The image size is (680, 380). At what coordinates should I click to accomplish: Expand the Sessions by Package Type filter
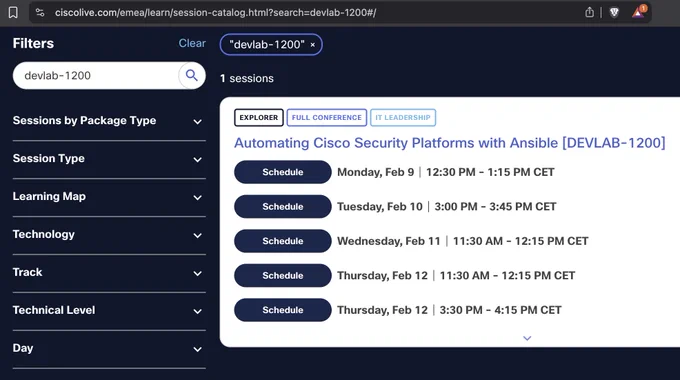109,121
